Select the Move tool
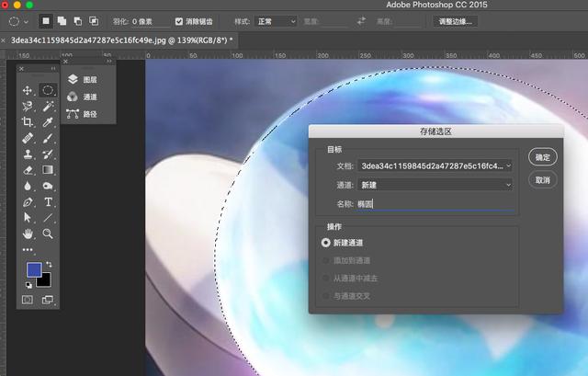This screenshot has width=588, height=376. point(28,90)
